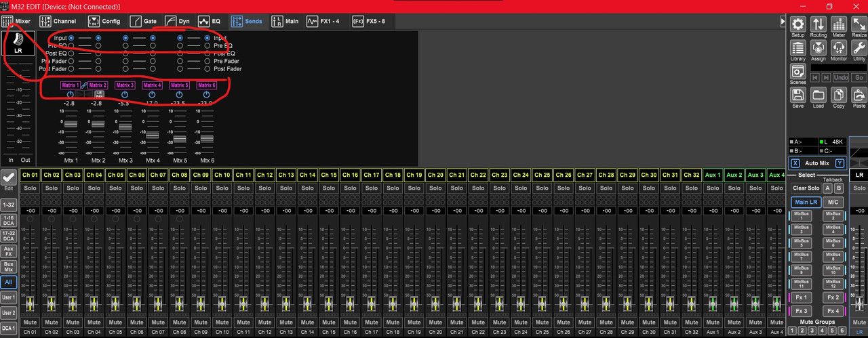Switch to the Channel tab
868x338 pixels.
tap(58, 22)
